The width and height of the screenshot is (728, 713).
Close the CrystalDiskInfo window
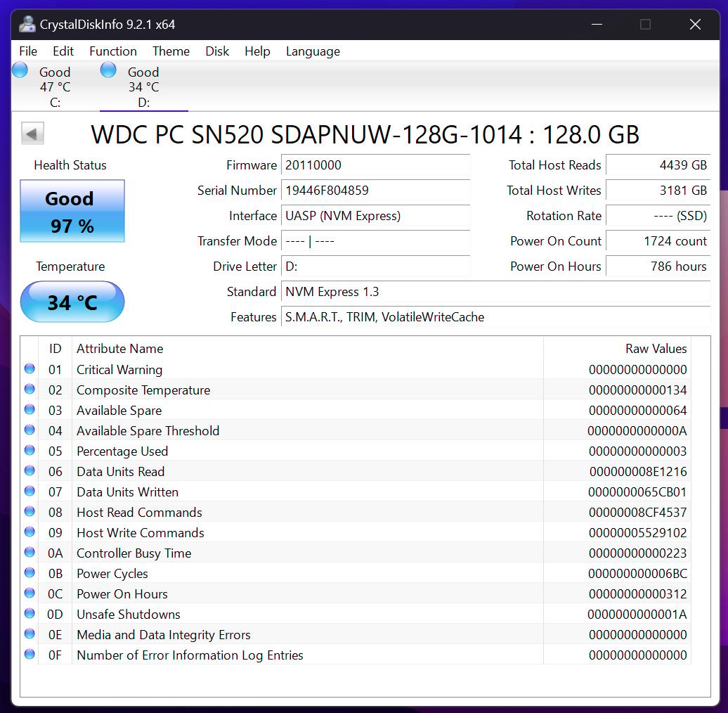click(694, 24)
